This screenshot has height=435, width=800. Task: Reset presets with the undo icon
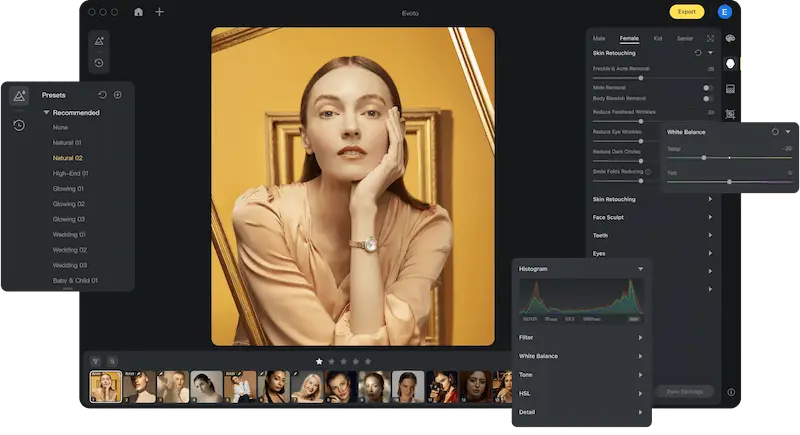click(x=102, y=95)
